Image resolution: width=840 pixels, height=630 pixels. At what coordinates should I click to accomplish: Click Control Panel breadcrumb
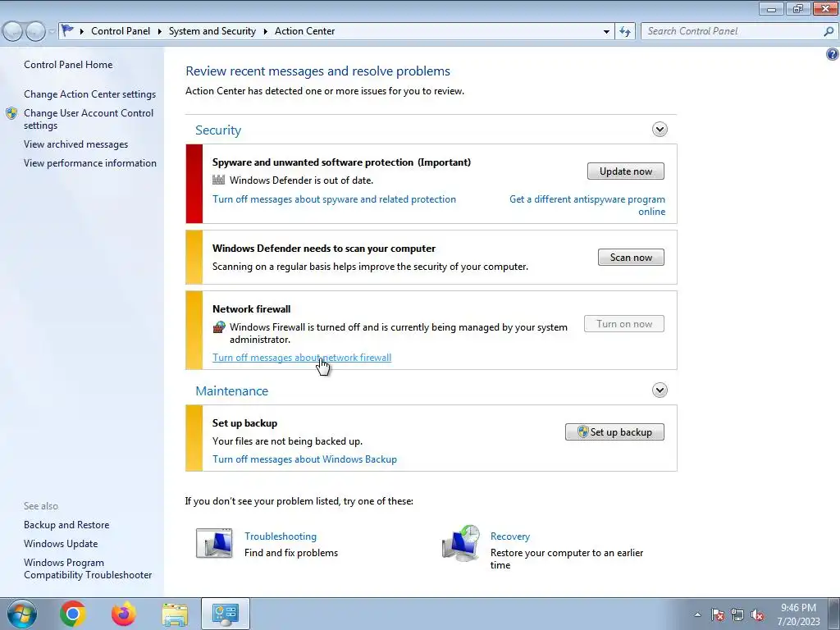tap(121, 31)
